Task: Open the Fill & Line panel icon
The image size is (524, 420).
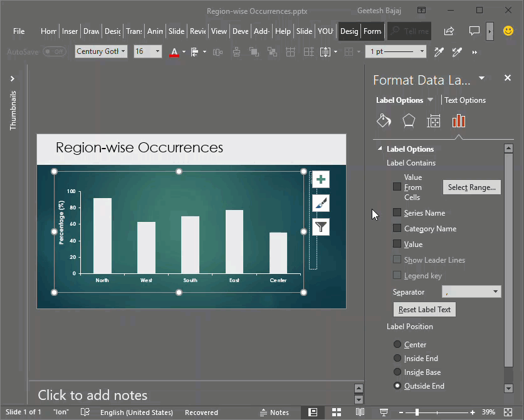Action: [384, 120]
